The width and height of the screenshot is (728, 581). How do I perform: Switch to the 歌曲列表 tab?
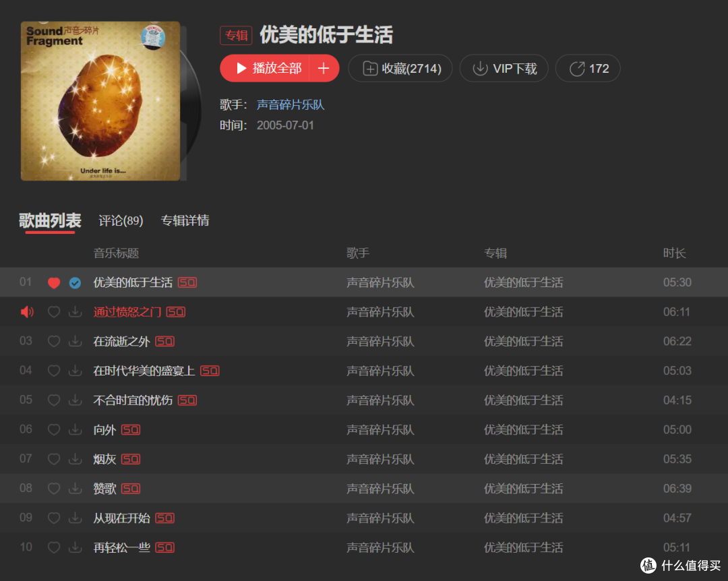[50, 220]
